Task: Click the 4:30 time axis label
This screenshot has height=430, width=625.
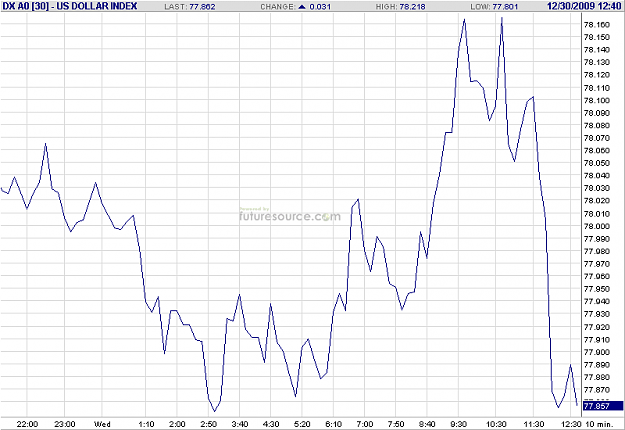Action: click(x=271, y=424)
